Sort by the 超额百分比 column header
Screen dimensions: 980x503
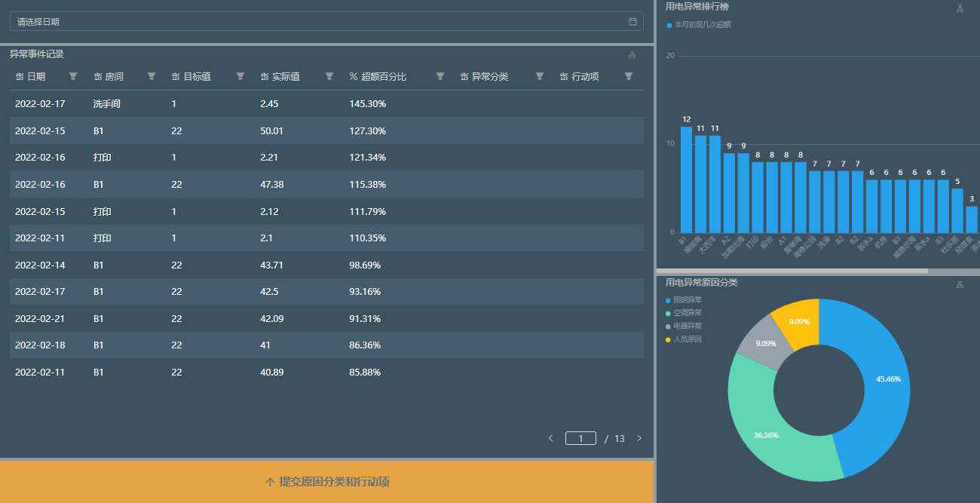pyautogui.click(x=383, y=77)
